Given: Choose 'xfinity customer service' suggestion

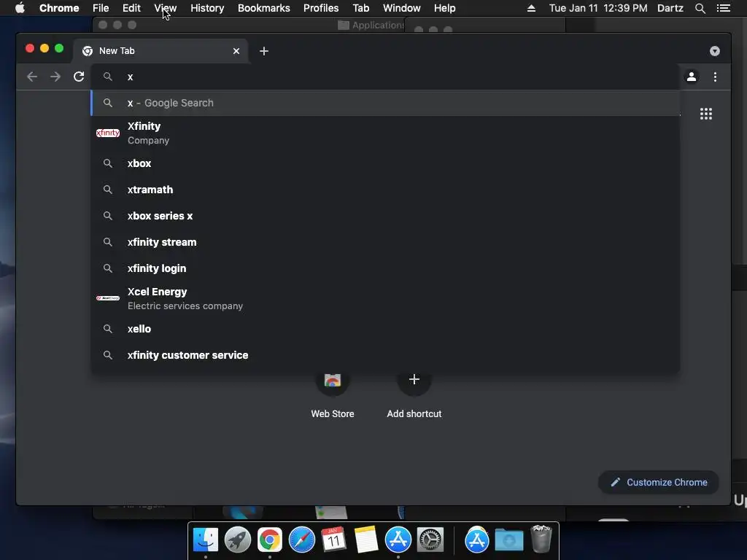Looking at the screenshot, I should [x=385, y=355].
